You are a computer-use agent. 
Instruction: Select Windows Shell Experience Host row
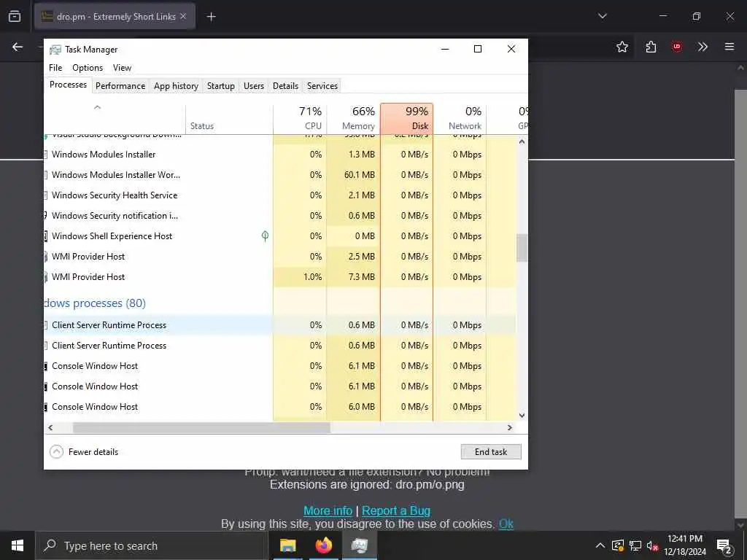[279, 236]
